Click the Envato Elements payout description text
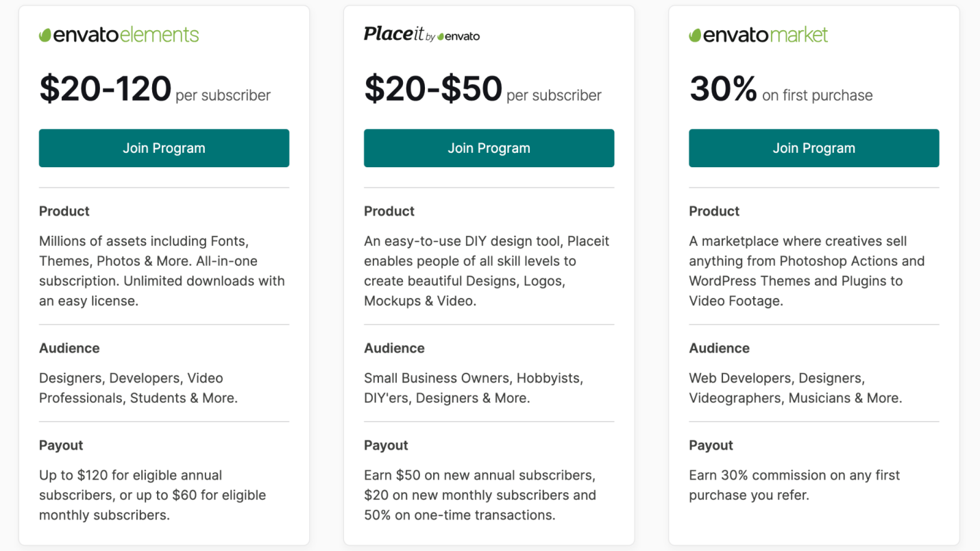This screenshot has width=980, height=551. [x=152, y=495]
